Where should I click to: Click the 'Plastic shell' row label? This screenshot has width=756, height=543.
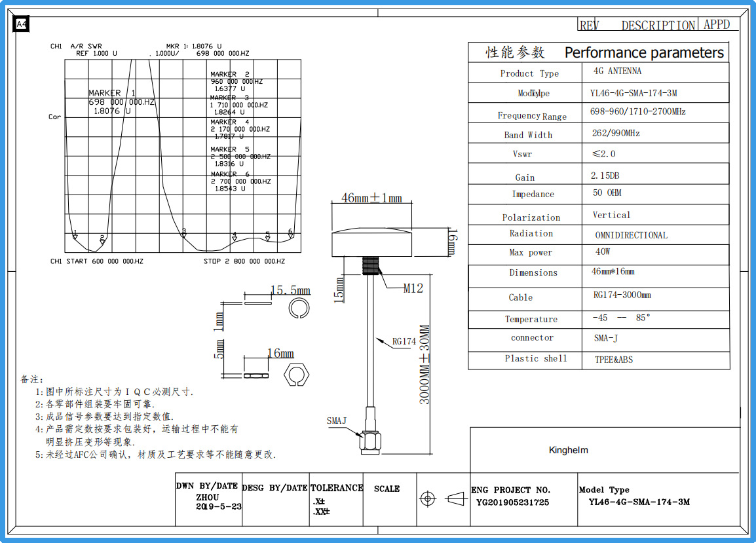coord(536,358)
